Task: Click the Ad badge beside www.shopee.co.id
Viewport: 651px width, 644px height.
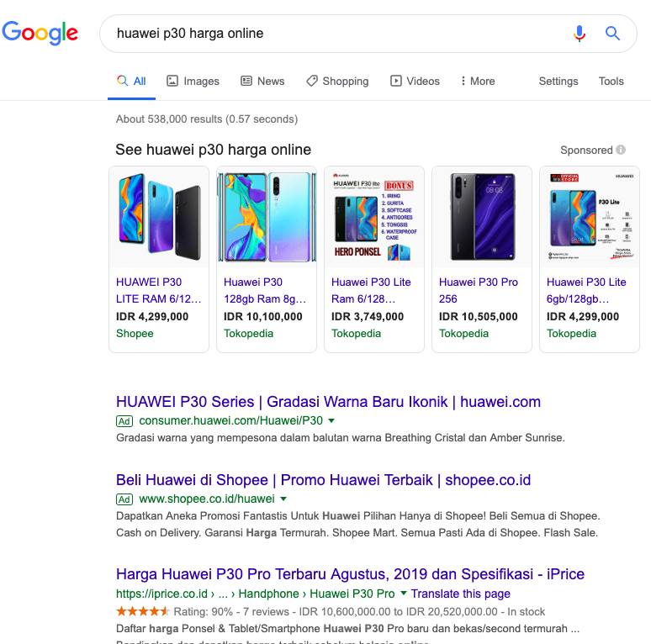Action: pyautogui.click(x=124, y=499)
